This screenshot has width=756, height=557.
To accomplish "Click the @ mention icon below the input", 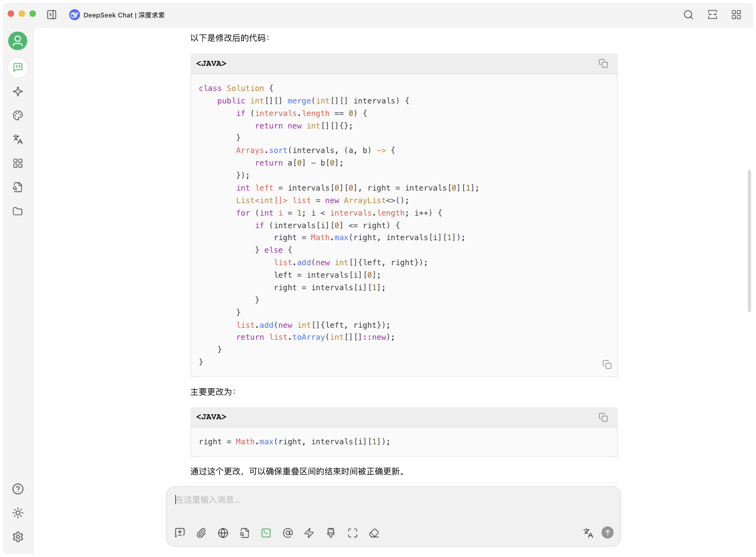I will click(x=288, y=532).
